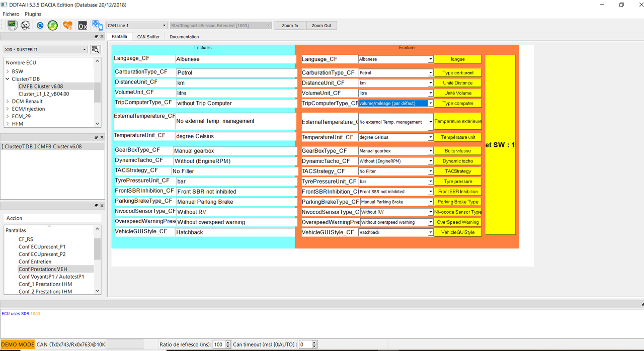Select Conf_1 Prestations IHM screen

(x=45, y=284)
